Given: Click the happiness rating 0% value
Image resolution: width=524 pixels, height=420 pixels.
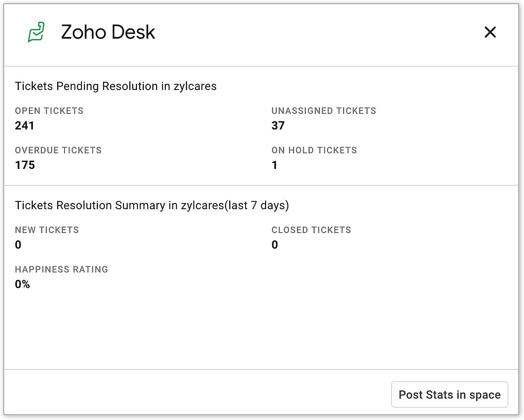Looking at the screenshot, I should pyautogui.click(x=23, y=284).
